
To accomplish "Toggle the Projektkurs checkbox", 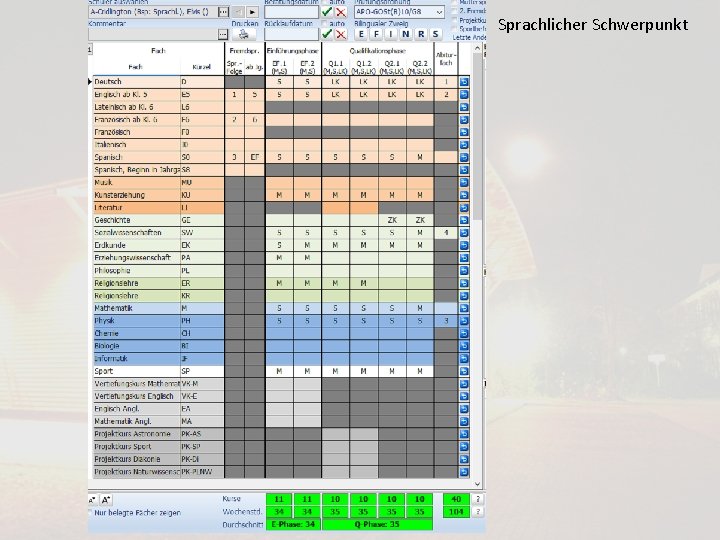I will tap(455, 20).
